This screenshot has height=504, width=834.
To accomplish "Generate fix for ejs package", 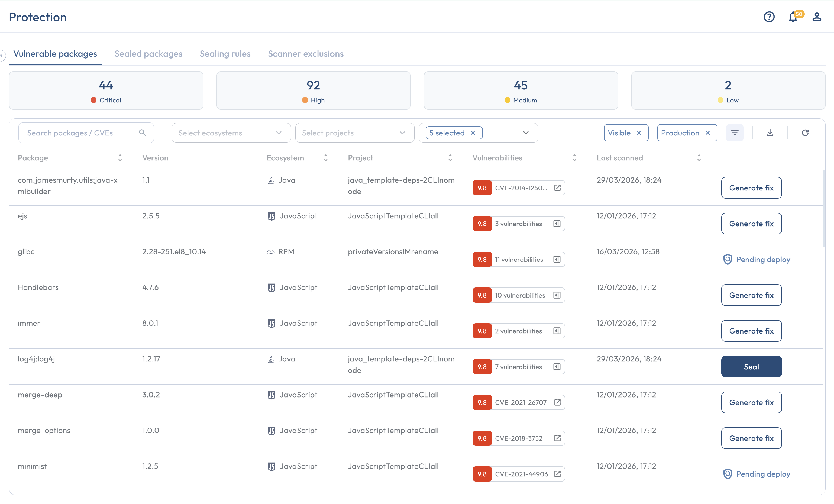I will click(751, 223).
